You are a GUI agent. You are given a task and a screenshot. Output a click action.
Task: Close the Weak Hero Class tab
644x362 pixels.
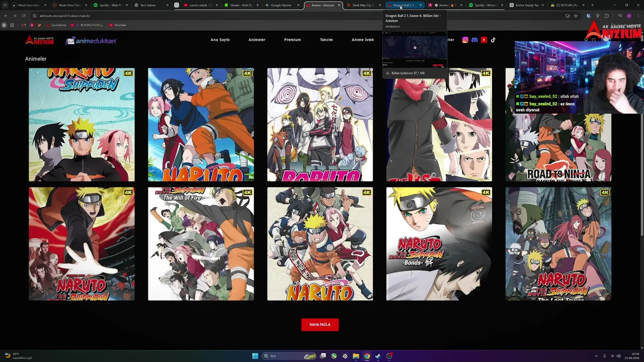(86, 5)
